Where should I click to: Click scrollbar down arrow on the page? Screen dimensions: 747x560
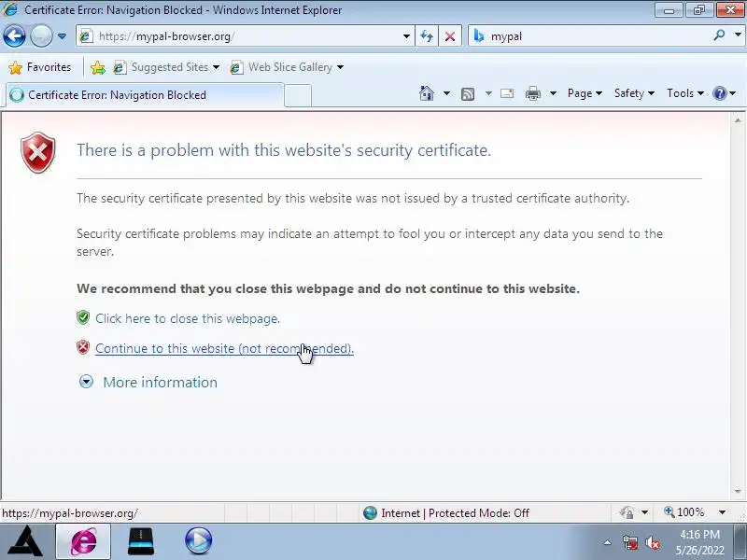738,491
